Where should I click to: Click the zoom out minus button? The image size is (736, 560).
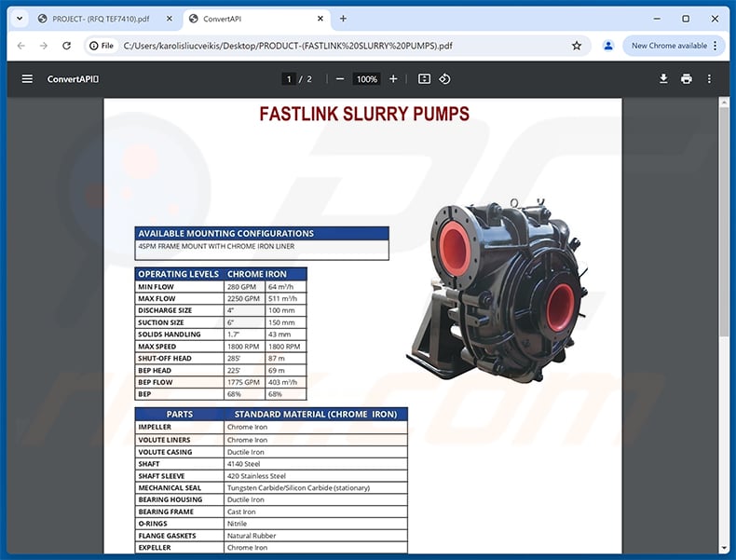click(340, 79)
